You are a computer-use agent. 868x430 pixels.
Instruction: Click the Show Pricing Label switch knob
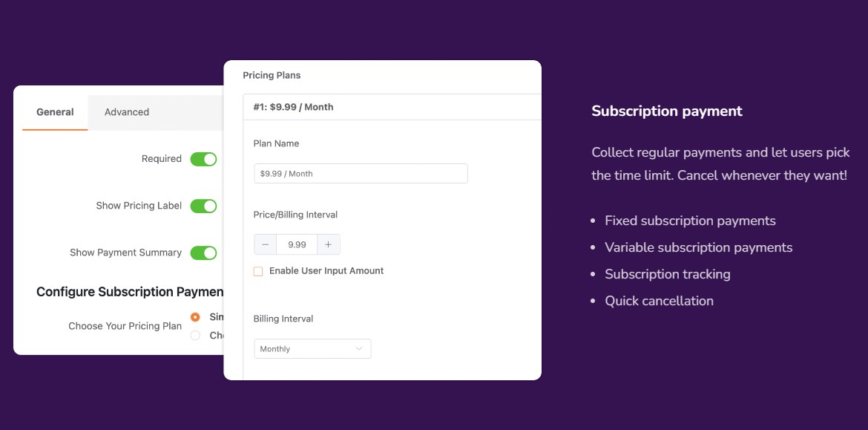[208, 206]
